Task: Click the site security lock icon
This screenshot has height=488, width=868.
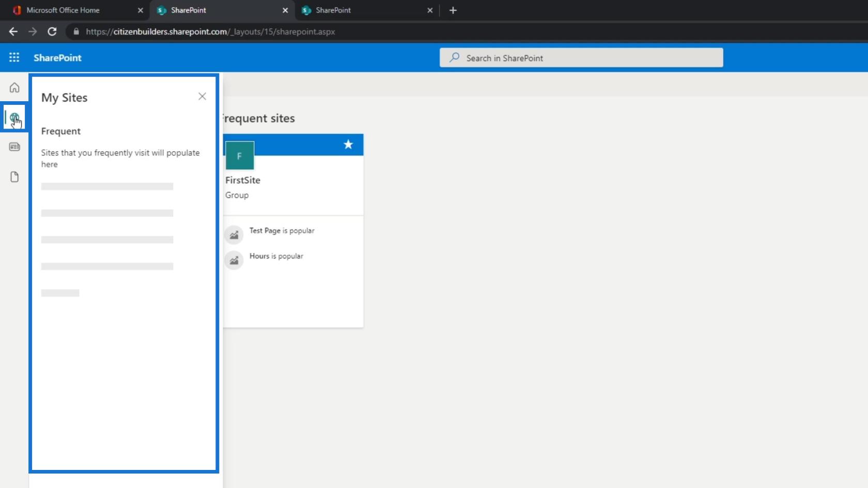Action: click(76, 32)
